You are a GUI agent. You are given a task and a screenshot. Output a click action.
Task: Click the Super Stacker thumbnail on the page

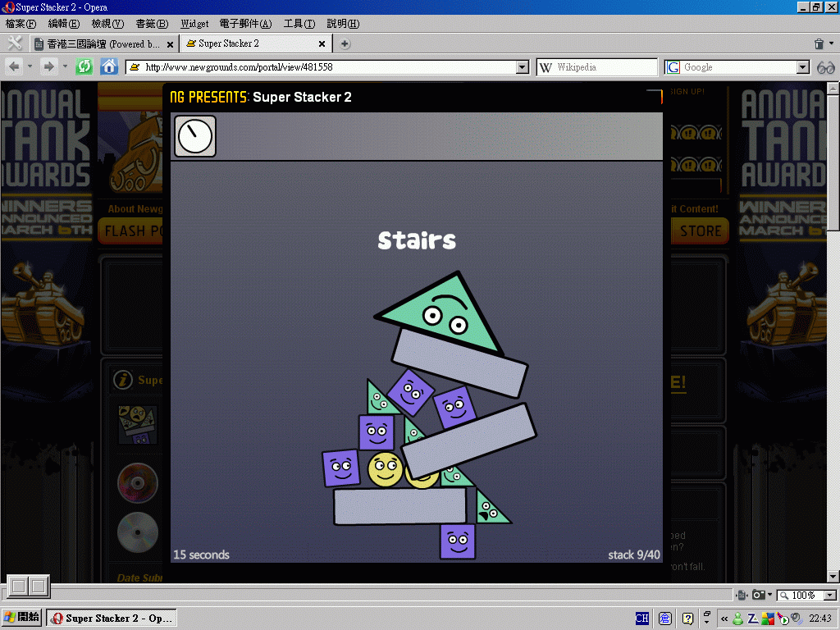(x=138, y=425)
